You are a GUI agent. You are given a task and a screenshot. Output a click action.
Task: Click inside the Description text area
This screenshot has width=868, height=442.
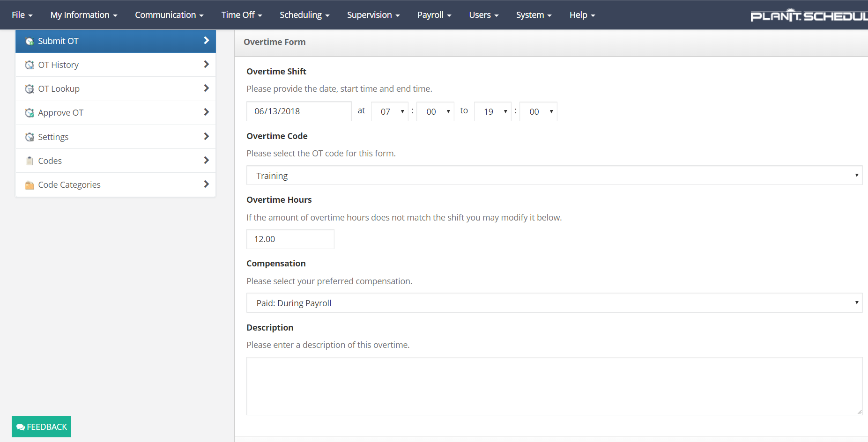[x=554, y=386]
